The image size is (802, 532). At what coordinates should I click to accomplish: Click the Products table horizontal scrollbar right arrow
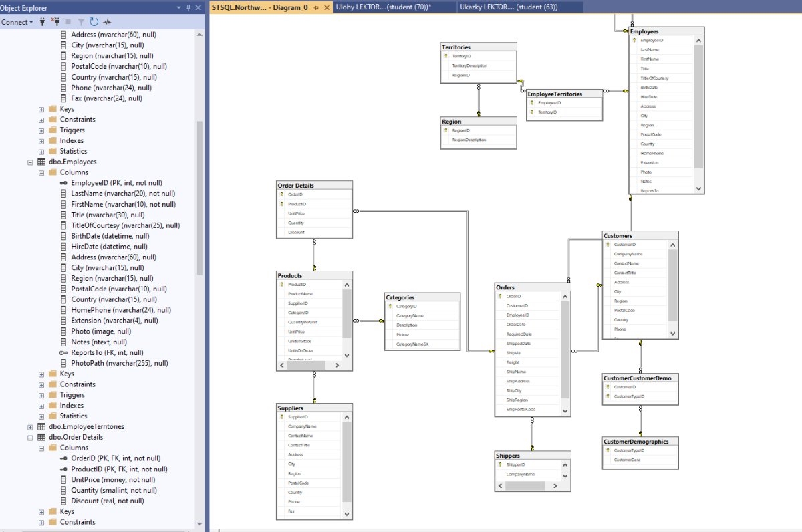click(x=336, y=366)
